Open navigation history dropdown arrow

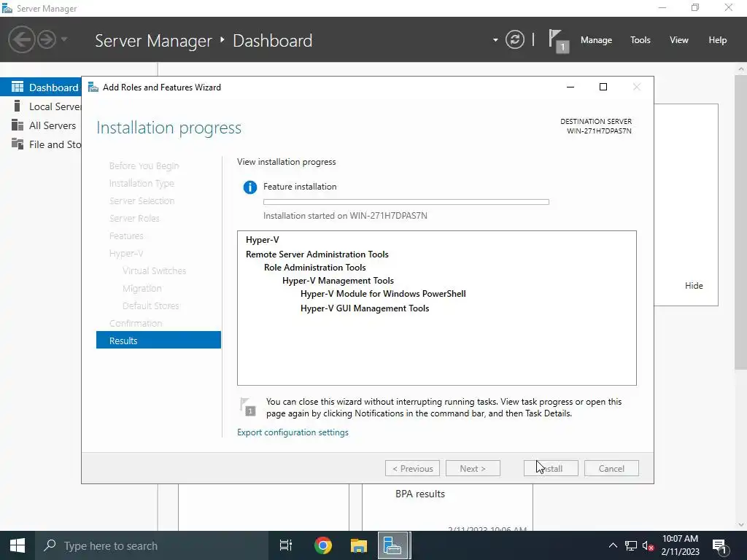click(x=64, y=39)
